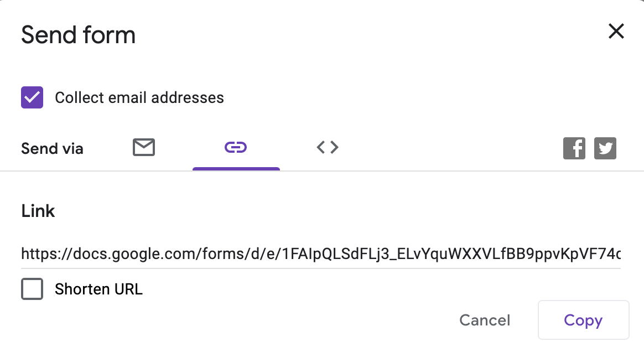Uncheck the Collect email addresses checkbox
Image resolution: width=644 pixels, height=352 pixels.
(32, 97)
